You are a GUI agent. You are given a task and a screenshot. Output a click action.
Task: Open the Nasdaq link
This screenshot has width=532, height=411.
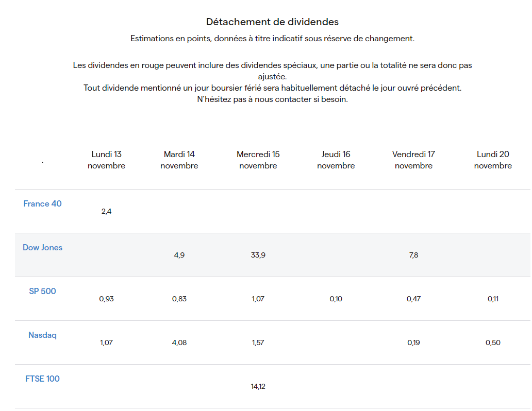click(x=42, y=335)
